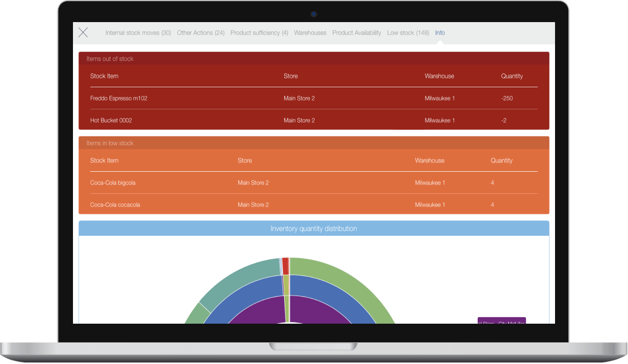628x364 pixels.
Task: Click Milwaukee 1 in the Hot Bucket row
Action: pyautogui.click(x=439, y=120)
